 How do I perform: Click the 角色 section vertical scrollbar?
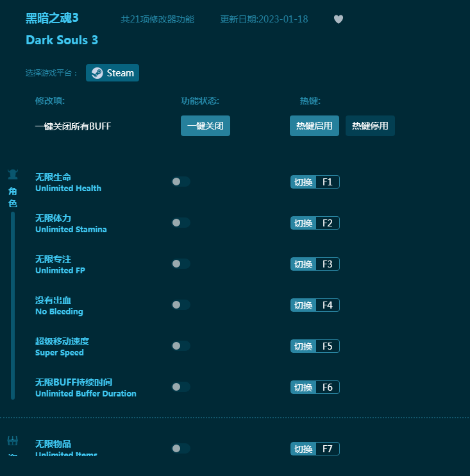coord(13,306)
